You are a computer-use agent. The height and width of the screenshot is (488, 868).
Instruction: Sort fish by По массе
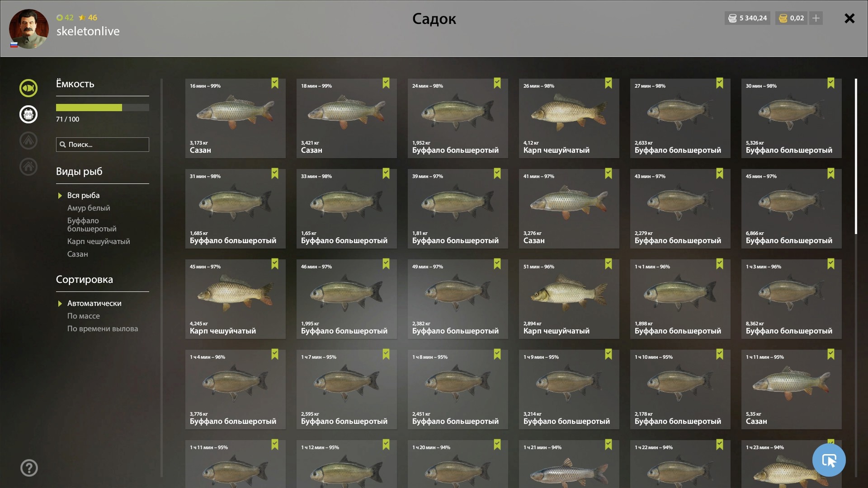pyautogui.click(x=84, y=316)
